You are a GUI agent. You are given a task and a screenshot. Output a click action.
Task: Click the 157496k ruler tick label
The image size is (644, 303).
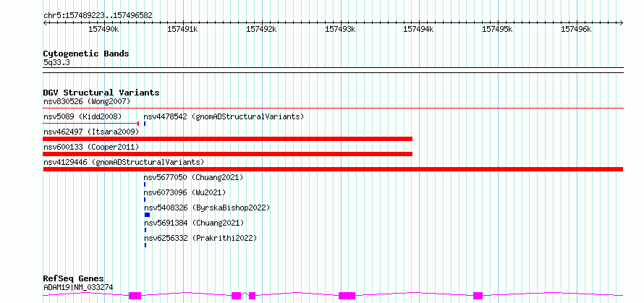coord(576,29)
